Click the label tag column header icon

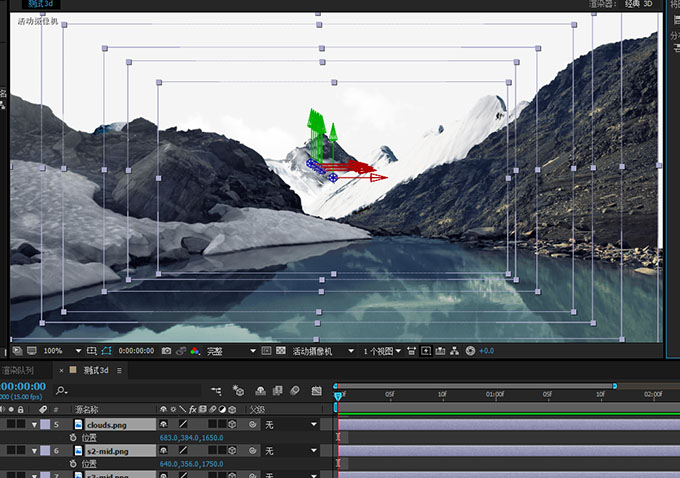coord(43,409)
